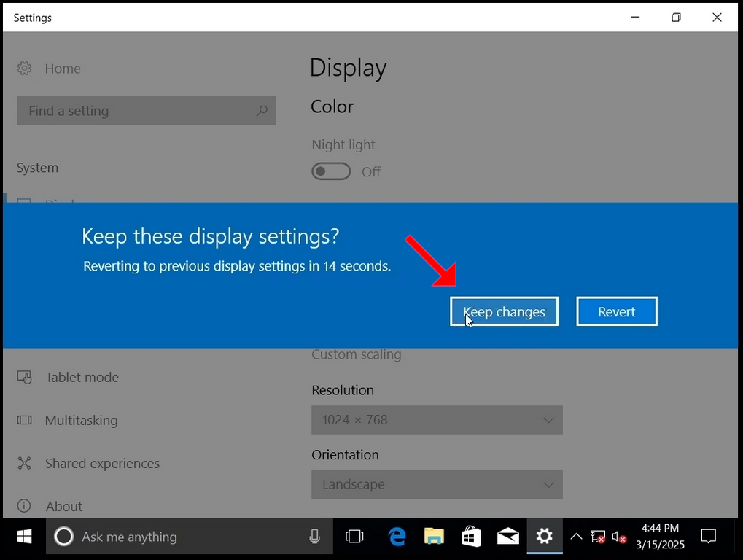Image resolution: width=743 pixels, height=560 pixels.
Task: Show hidden system tray icons
Action: 576,537
